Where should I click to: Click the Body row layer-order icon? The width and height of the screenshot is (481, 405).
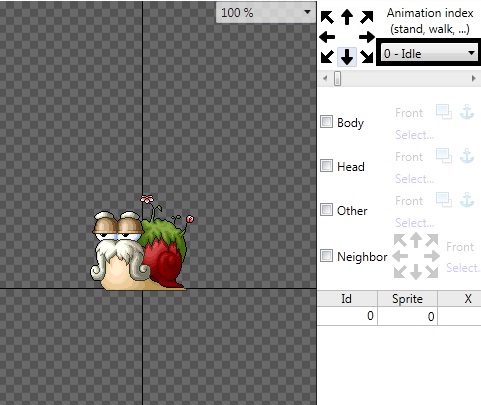point(444,112)
